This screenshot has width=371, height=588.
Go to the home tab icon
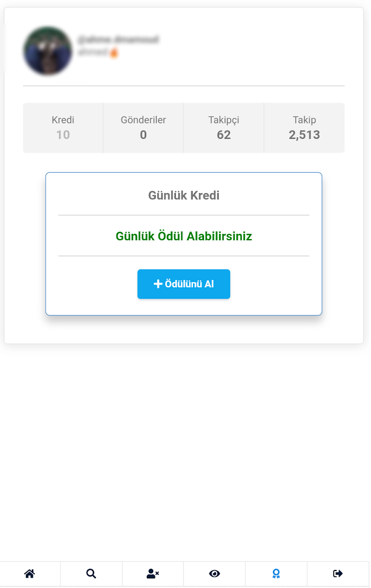(30, 573)
